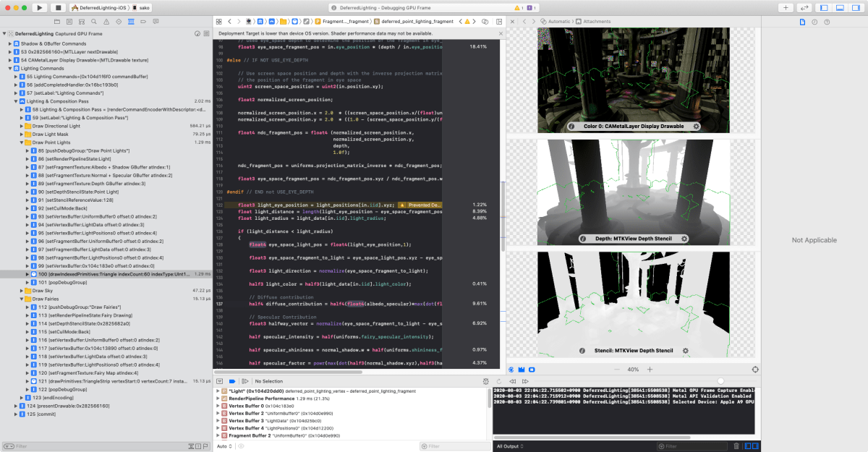The image size is (868, 452).
Task: Click the Run (play) button
Action: [x=39, y=7]
